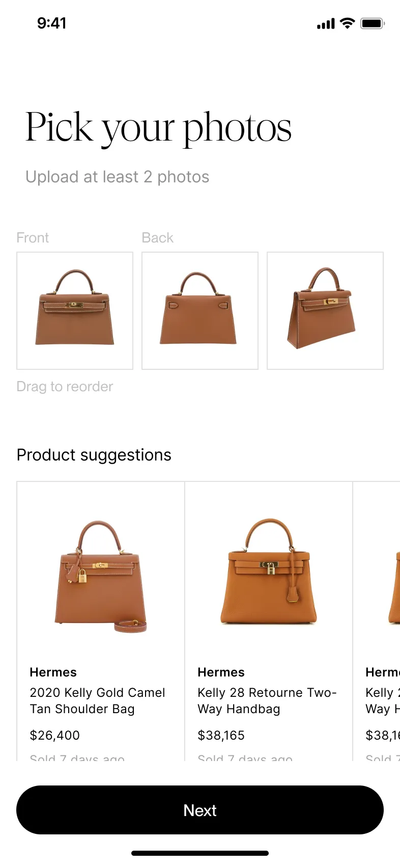
Task: Open the partially visible third product suggestion
Action: [377, 621]
